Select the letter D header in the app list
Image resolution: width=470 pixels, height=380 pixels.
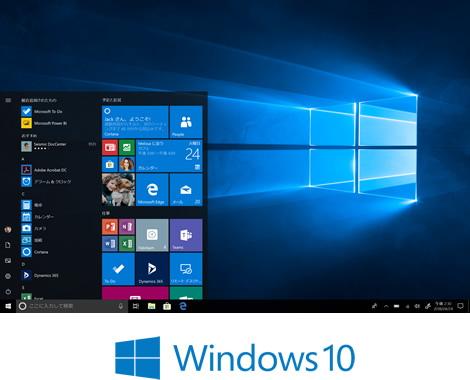click(x=23, y=264)
